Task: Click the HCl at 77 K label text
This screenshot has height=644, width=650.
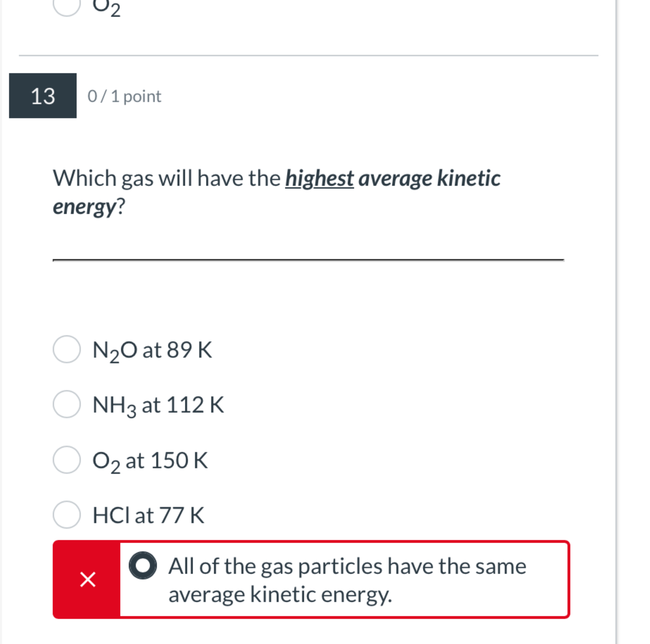Action: (x=147, y=515)
